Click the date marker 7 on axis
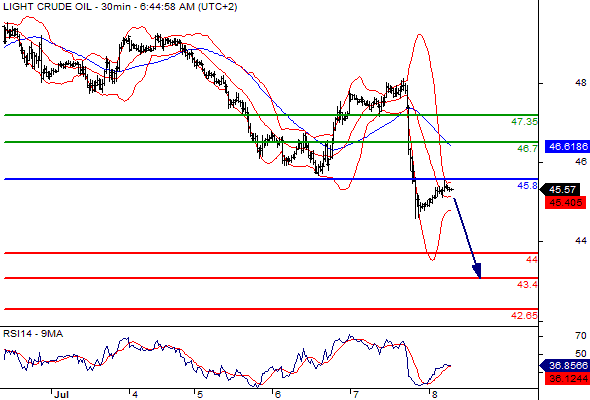The height and width of the screenshot is (400, 590). 355,395
